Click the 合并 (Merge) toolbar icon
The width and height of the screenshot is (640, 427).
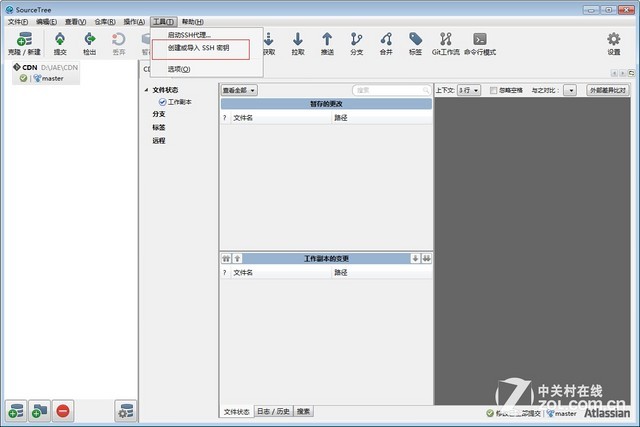pos(386,42)
